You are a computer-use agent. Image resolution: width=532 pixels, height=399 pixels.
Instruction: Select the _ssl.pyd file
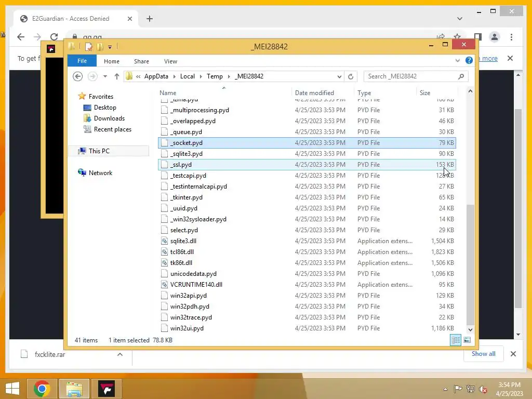coord(307,165)
